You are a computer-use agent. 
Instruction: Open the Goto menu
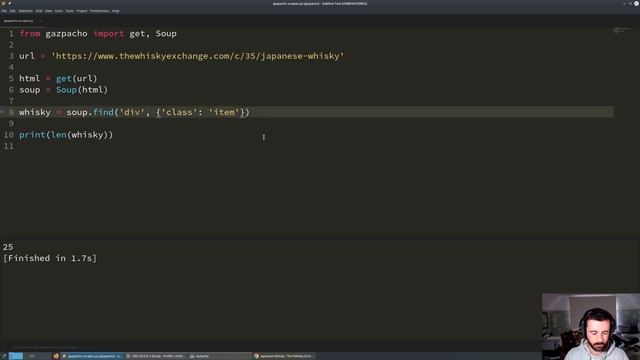tap(59, 11)
